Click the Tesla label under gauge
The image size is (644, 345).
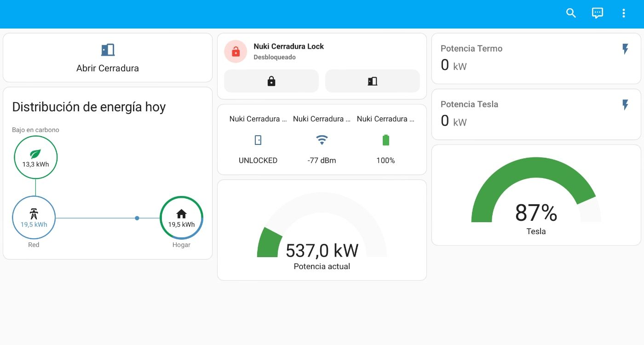536,231
